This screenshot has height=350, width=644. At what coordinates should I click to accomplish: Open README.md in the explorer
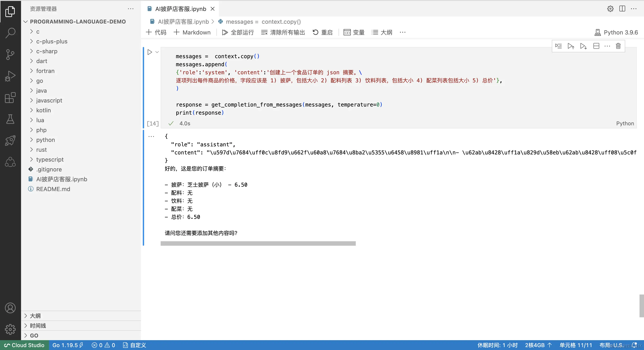(53, 189)
